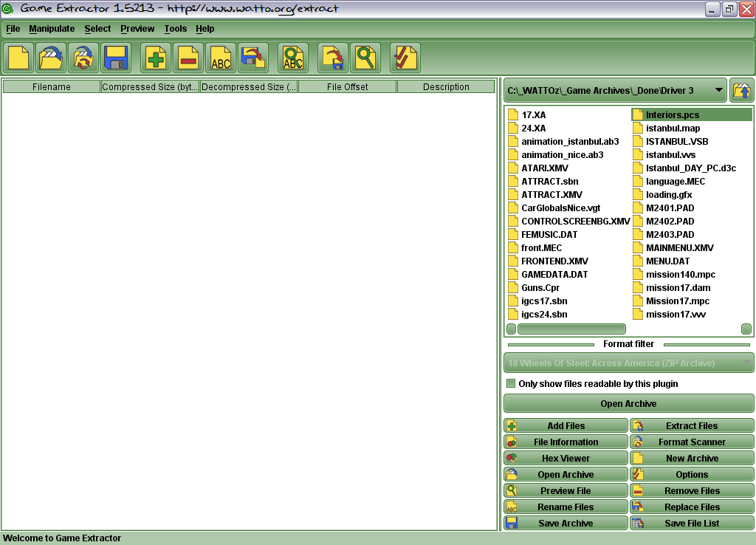
Task: Toggle 'Only show files readable by this plugin'
Action: click(511, 384)
